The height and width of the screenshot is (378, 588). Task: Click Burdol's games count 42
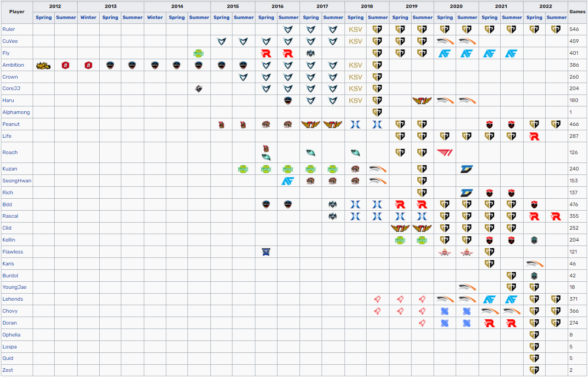pyautogui.click(x=573, y=276)
